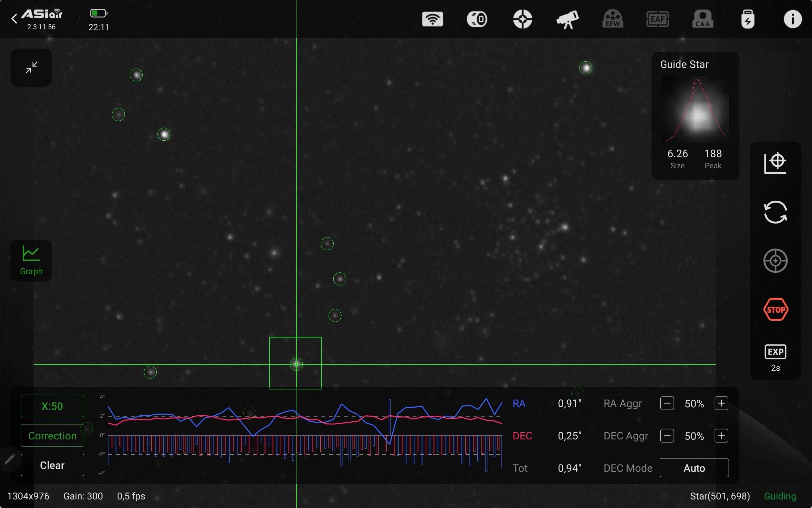The width and height of the screenshot is (812, 508).
Task: Decrease DEC Aggr with minus
Action: pos(667,436)
